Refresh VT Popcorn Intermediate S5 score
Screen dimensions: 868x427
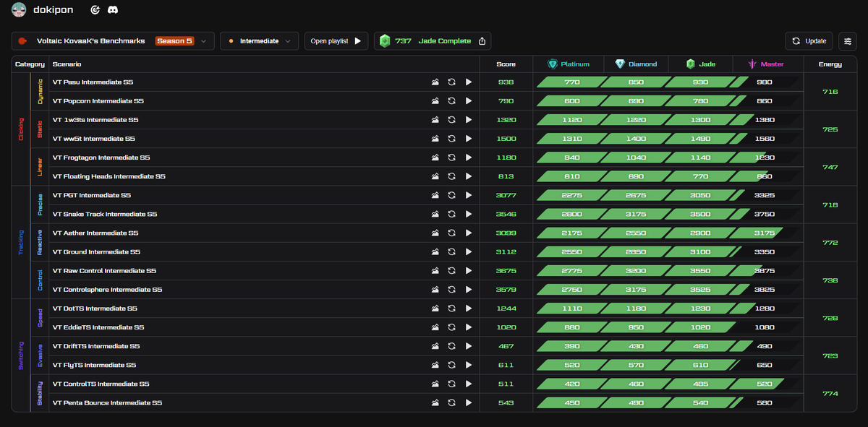pos(451,101)
